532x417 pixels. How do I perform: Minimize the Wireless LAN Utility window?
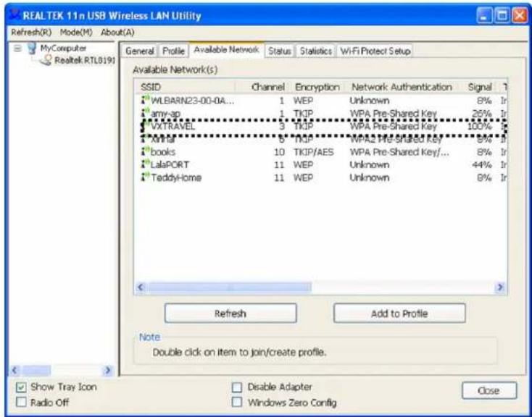484,16
